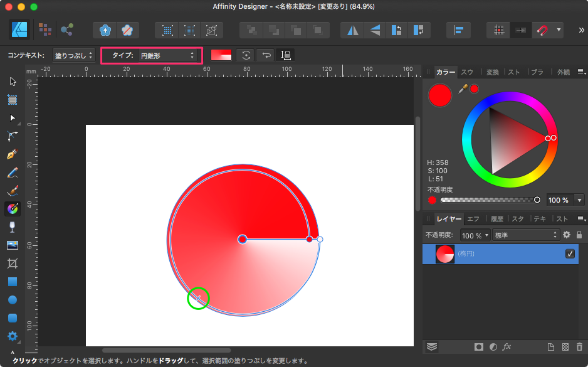Delete layer using the trash icon
Viewport: 588px width, 367px height.
click(x=579, y=346)
